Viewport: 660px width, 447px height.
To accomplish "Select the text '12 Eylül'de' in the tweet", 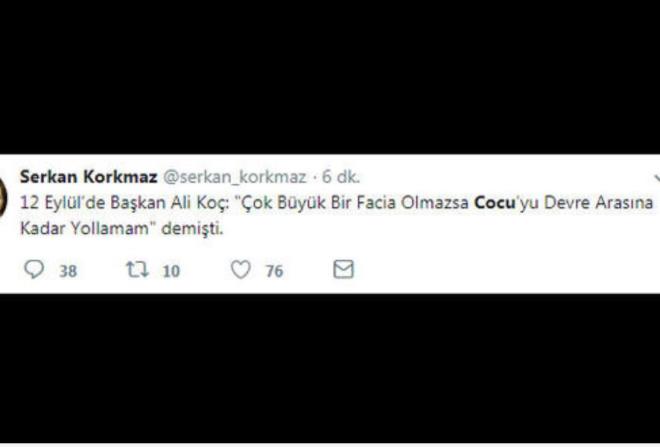I will 63,203.
